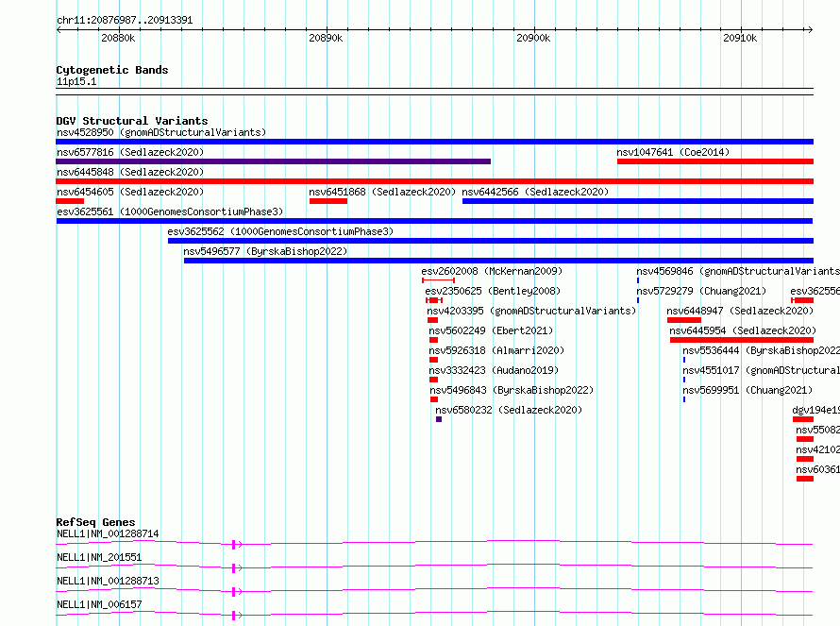Select the purple nsv6577816 Sedlazeck2020 bar
Image resolution: width=840 pixels, height=626 pixels.
(x=273, y=161)
